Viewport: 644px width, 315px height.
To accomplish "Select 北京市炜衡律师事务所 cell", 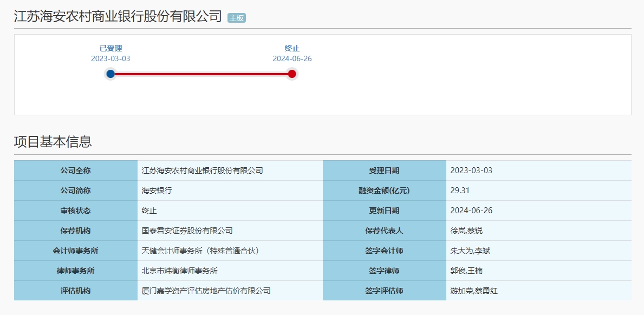I will [x=230, y=271].
